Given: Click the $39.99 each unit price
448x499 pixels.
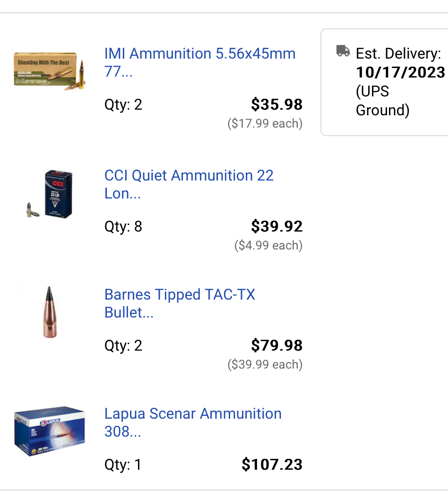Looking at the screenshot, I should pyautogui.click(x=265, y=364).
